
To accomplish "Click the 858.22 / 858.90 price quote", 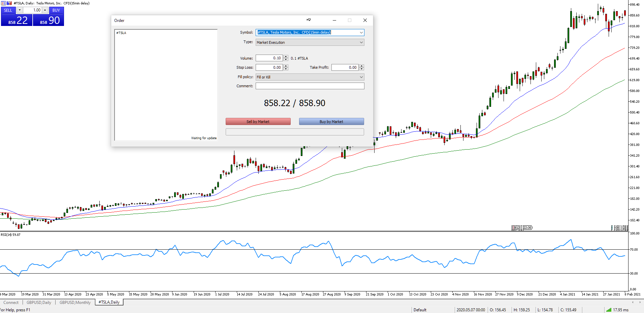I will pos(295,103).
